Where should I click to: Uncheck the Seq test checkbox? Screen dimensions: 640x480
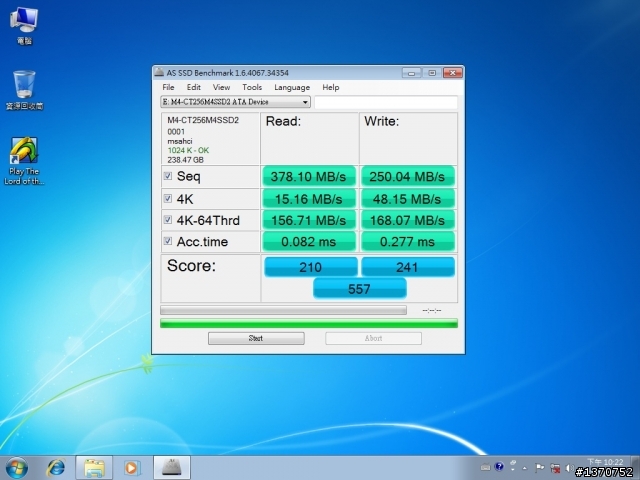(x=168, y=176)
